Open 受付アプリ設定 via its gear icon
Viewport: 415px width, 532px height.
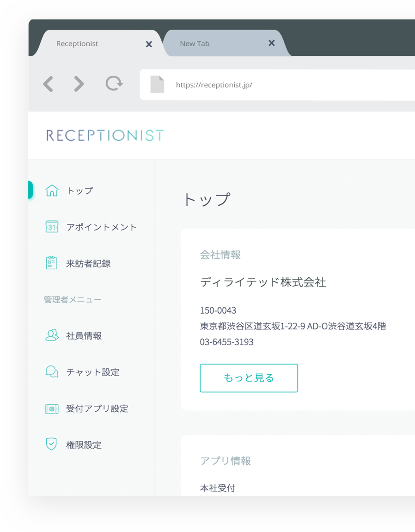52,408
